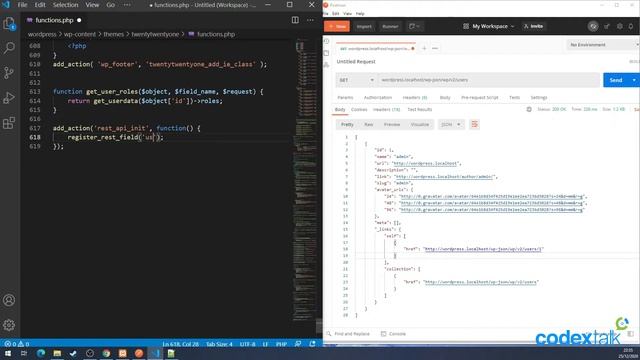Open the Go menu in VS Code
The height and width of the screenshot is (360, 640).
tap(111, 5)
